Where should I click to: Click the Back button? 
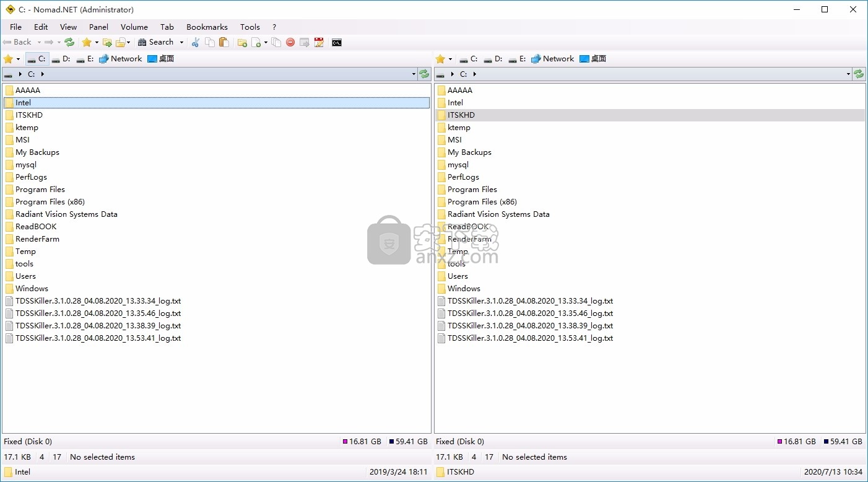(18, 42)
